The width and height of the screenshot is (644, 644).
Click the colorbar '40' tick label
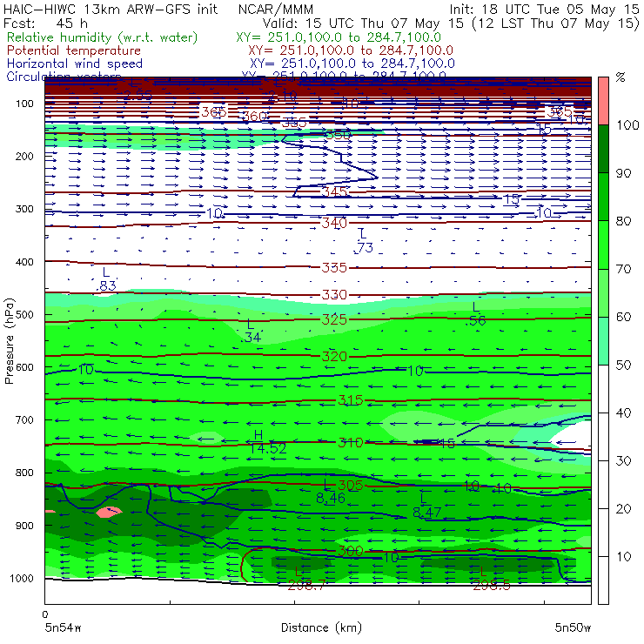pyautogui.click(x=623, y=413)
